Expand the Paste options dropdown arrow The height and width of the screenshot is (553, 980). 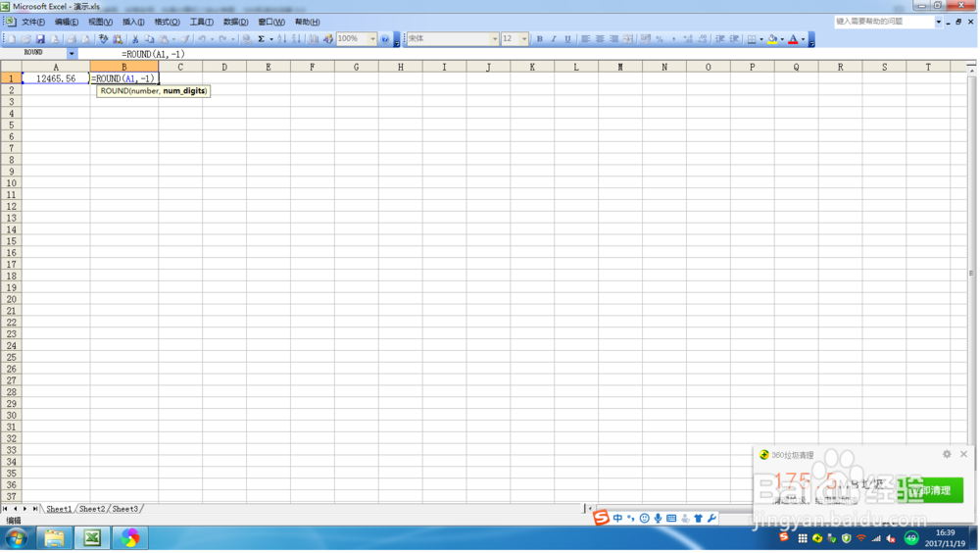[x=173, y=39]
